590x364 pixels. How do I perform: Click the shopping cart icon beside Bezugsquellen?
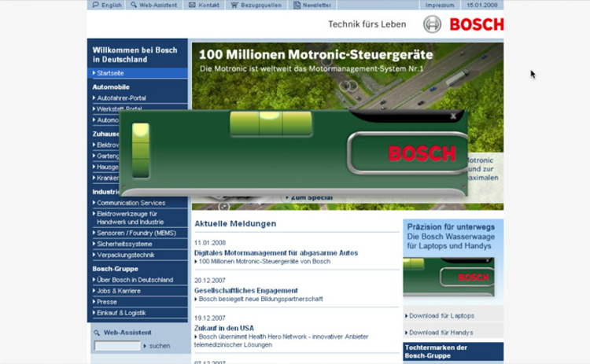pyautogui.click(x=234, y=5)
